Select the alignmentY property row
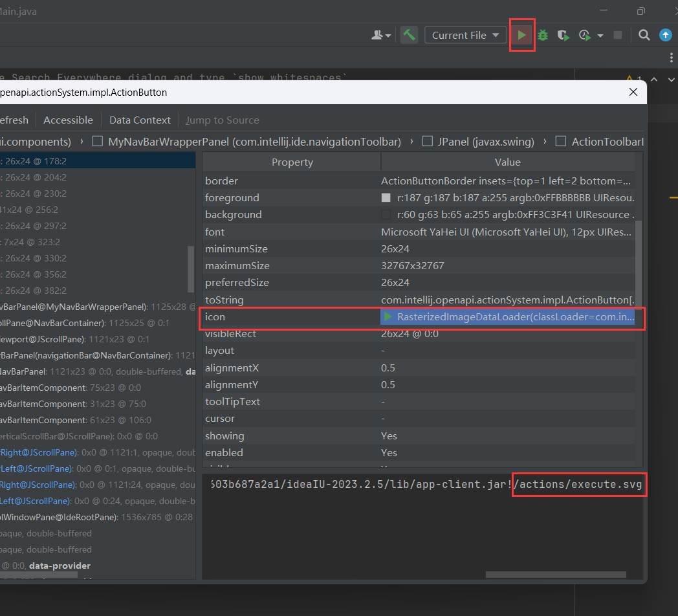This screenshot has height=616, width=678. pyautogui.click(x=419, y=384)
